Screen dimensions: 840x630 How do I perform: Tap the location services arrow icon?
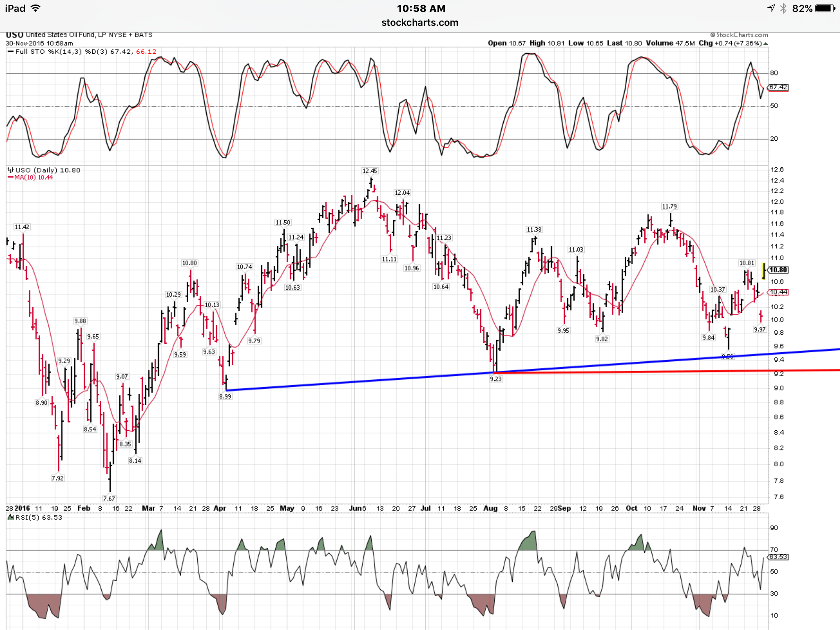click(x=771, y=8)
